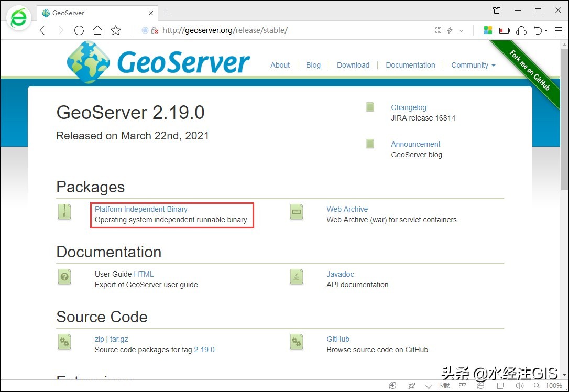Screen dimensions: 569x392
Task: Click the flag icon in status bar
Action: click(x=462, y=386)
